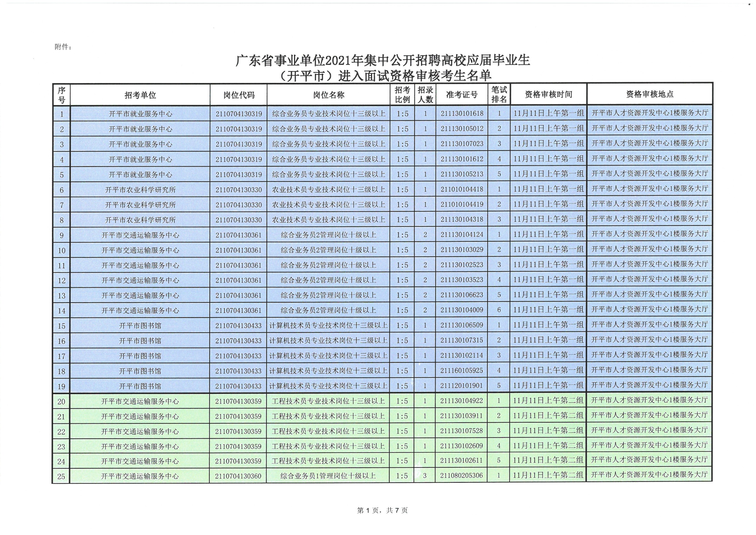Click post code 2110704130433 in row 17
The image size is (756, 535).
238,356
